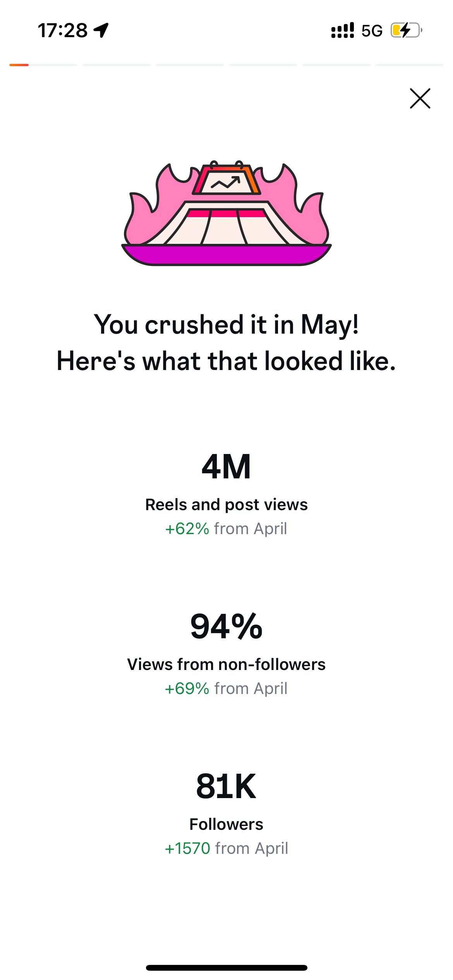
Task: Tap the 4M views figure
Action: pyautogui.click(x=226, y=467)
